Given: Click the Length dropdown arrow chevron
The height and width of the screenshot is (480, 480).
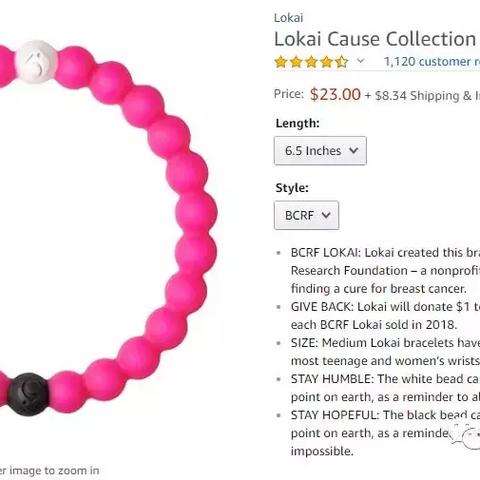Looking at the screenshot, I should click(x=354, y=150).
